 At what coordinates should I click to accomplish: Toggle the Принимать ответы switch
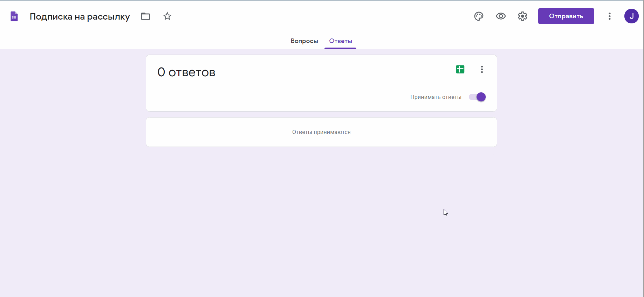point(477,97)
